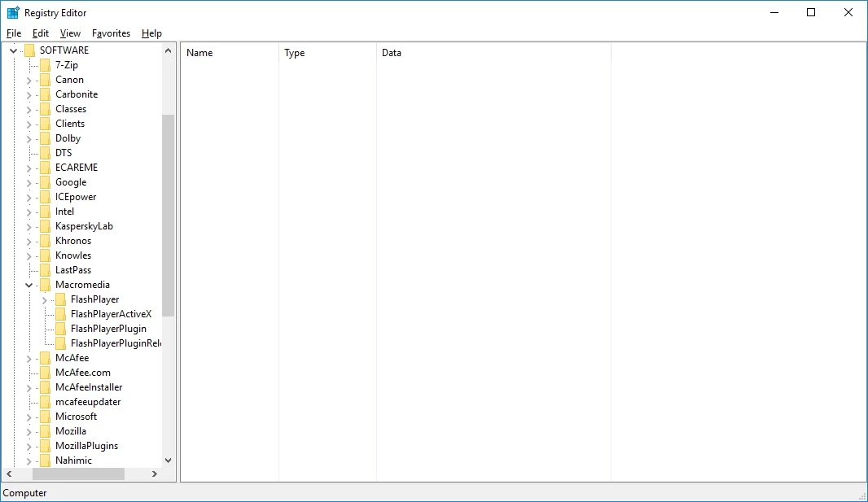Click the tree scroll up arrow

[169, 50]
